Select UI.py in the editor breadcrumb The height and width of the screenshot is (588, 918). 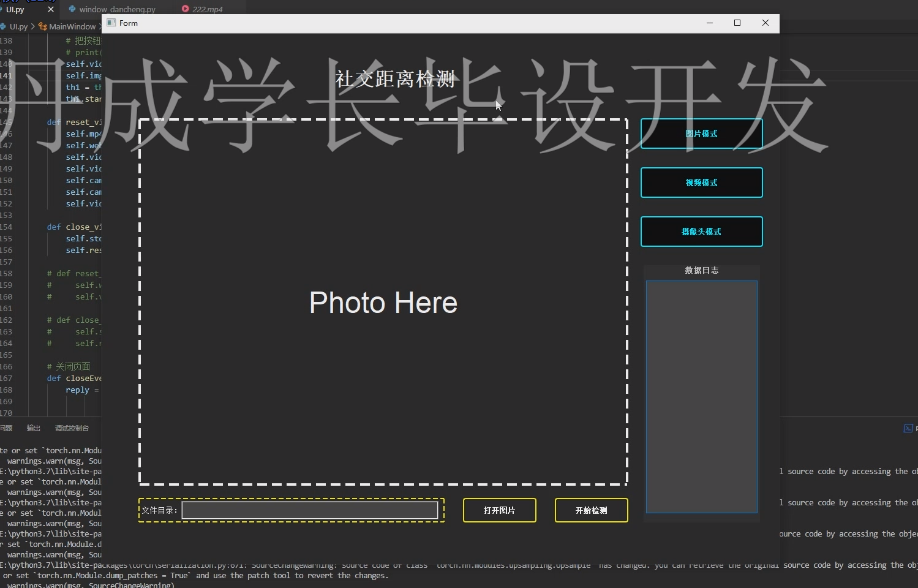pyautogui.click(x=18, y=26)
